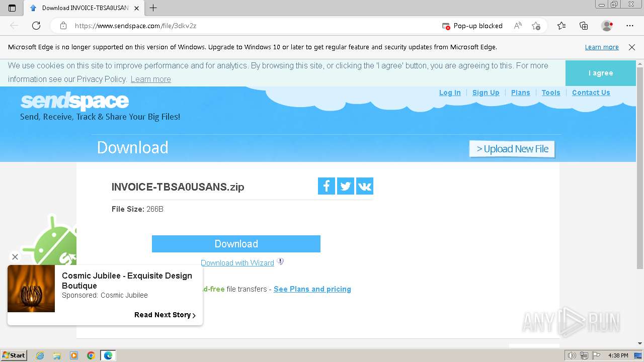Viewport: 644px width, 362px height.
Task: Open Learn more link in Edge notification
Action: pos(602,47)
